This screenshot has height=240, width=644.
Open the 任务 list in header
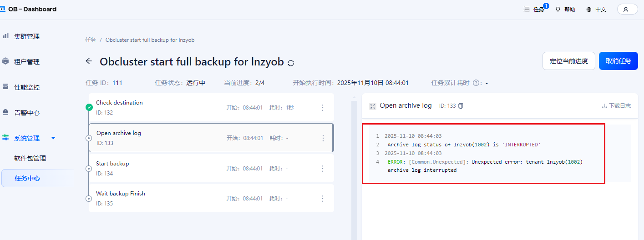coord(535,9)
